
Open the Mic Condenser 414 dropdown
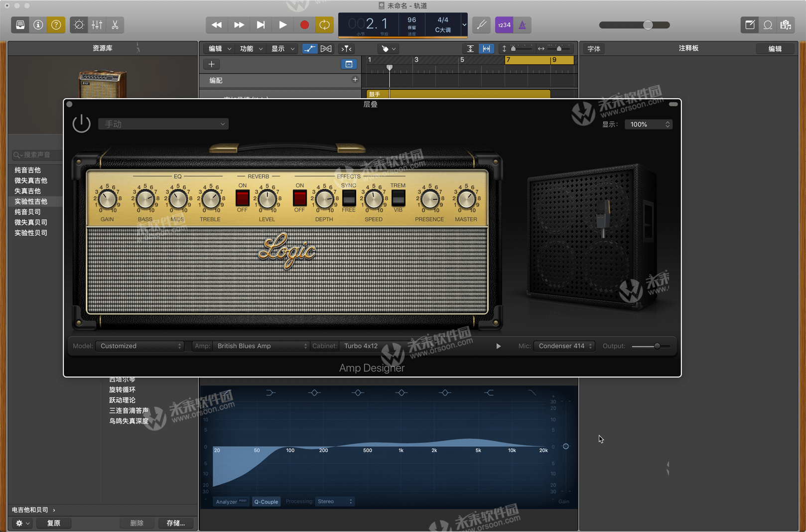pos(564,346)
